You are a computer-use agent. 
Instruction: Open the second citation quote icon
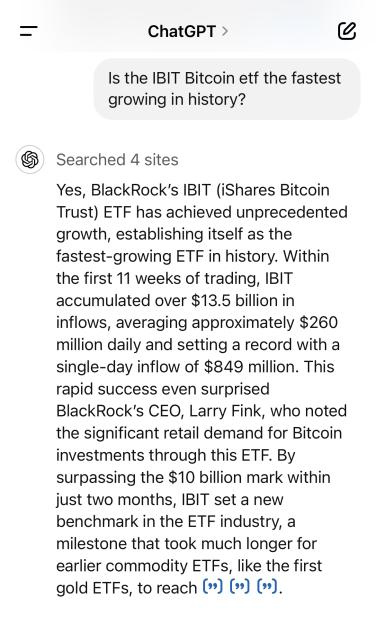tap(240, 587)
